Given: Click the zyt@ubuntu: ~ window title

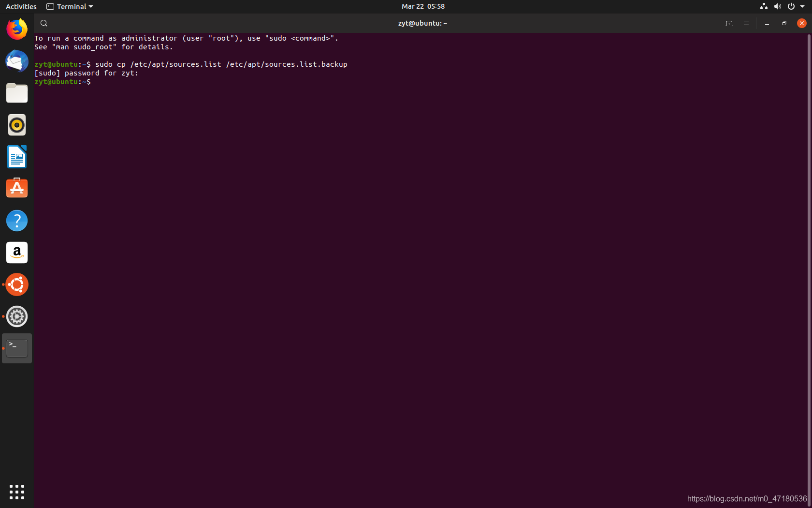Looking at the screenshot, I should point(423,23).
